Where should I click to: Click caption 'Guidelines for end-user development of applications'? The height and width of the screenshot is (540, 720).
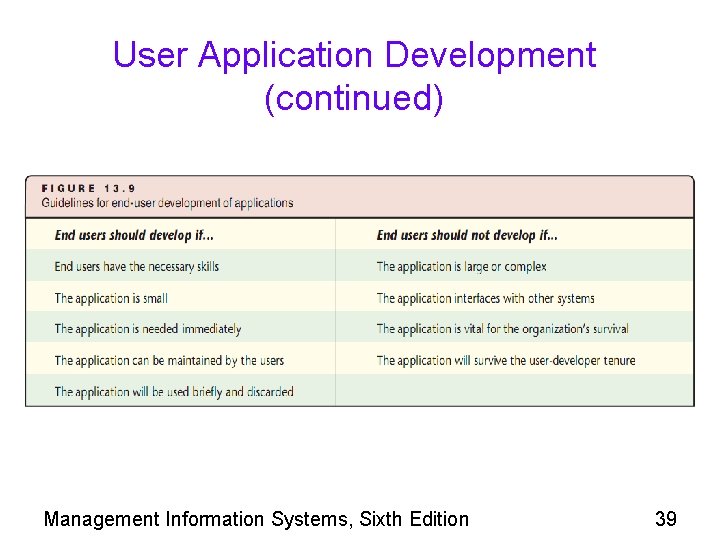pyautogui.click(x=167, y=203)
